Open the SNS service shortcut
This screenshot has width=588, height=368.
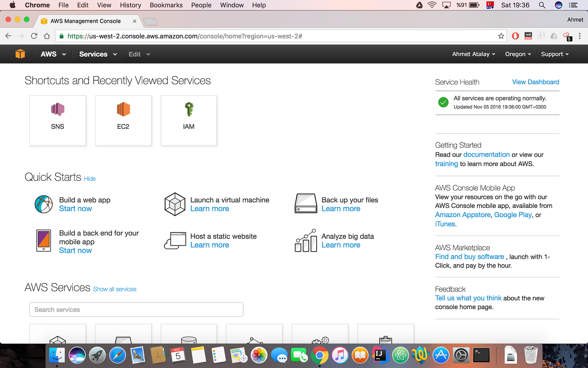[x=58, y=120]
